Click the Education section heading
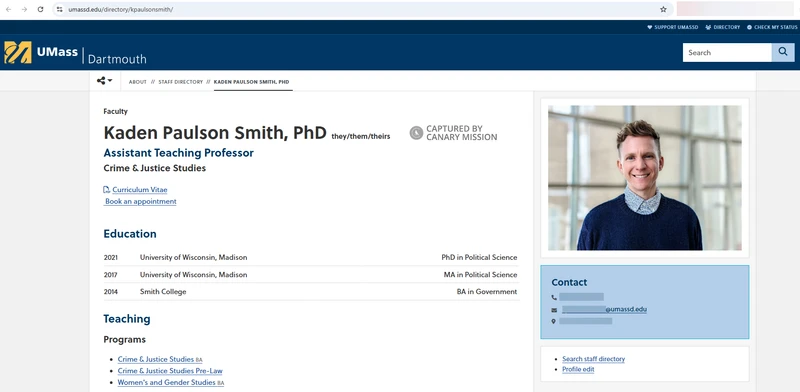This screenshot has width=800, height=392. tap(130, 234)
